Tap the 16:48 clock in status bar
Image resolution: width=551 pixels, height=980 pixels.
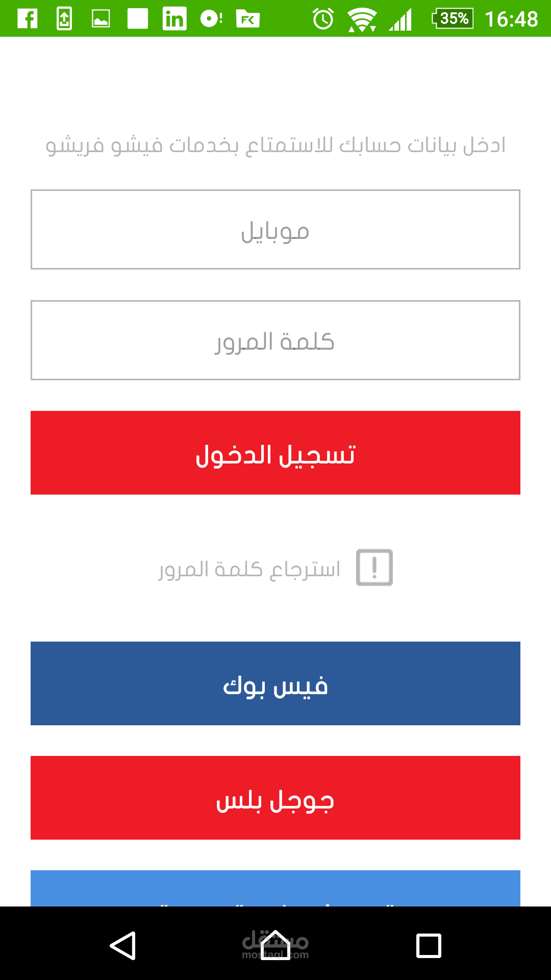(511, 19)
